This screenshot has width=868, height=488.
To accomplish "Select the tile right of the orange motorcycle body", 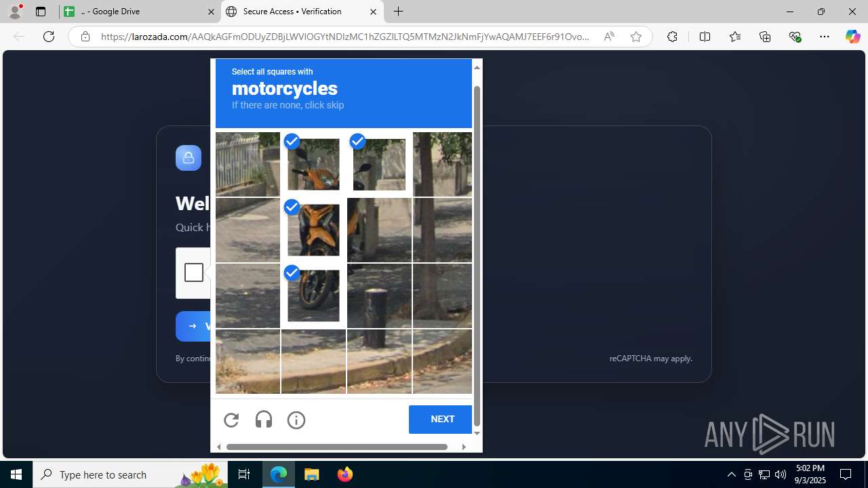I will tap(379, 230).
